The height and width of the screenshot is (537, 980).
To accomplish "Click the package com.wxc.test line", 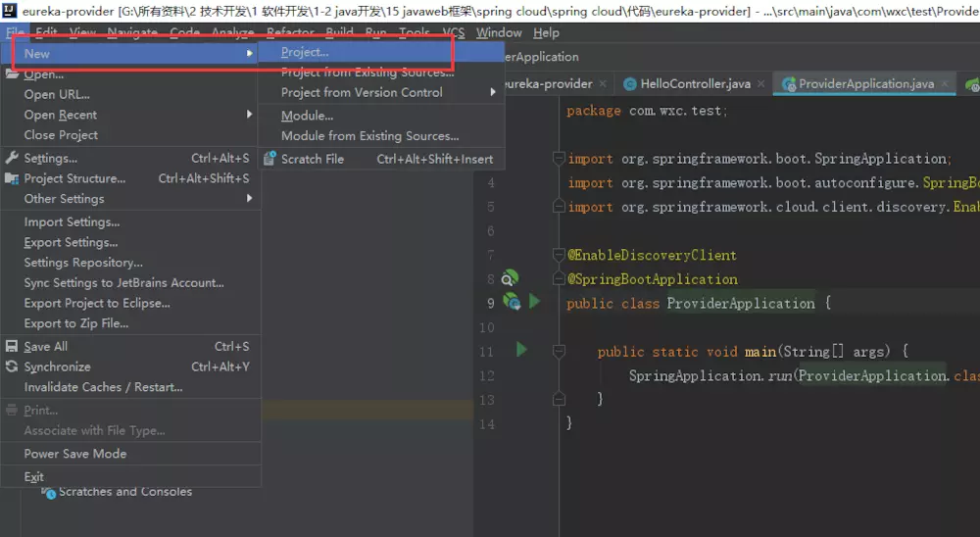I will pyautogui.click(x=647, y=111).
